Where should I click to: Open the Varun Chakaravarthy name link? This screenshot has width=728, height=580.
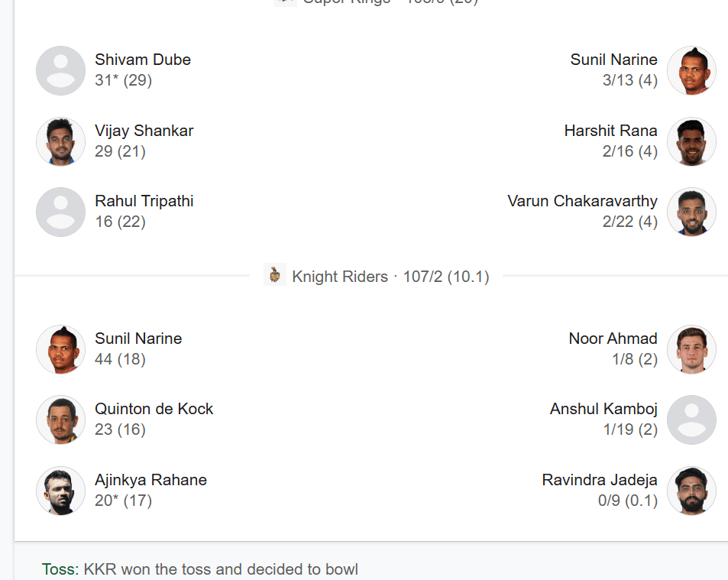582,201
